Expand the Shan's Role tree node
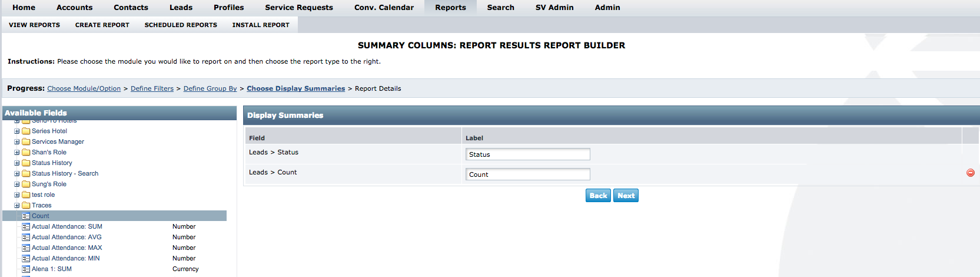Image resolution: width=980 pixels, height=277 pixels. pyautogui.click(x=17, y=152)
